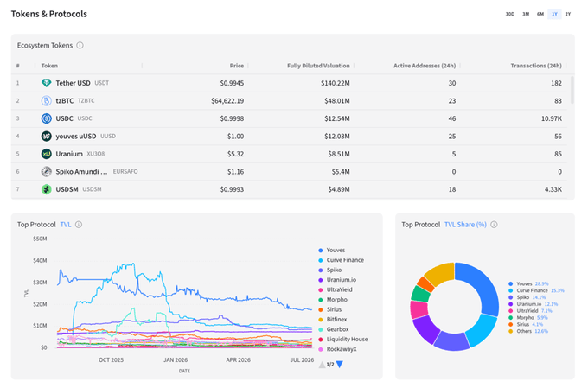The width and height of the screenshot is (588, 388).
Task: Click the XU3O8 ticker label
Action: tap(96, 154)
